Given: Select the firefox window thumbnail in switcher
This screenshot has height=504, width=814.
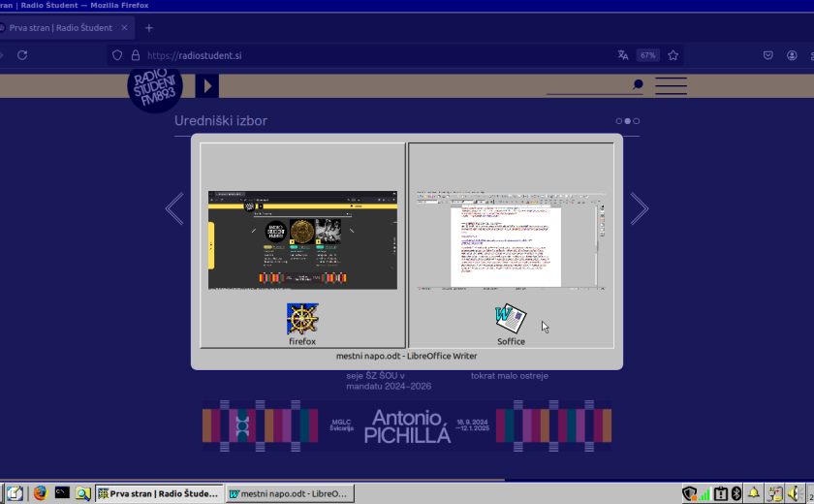Looking at the screenshot, I should click(302, 244).
